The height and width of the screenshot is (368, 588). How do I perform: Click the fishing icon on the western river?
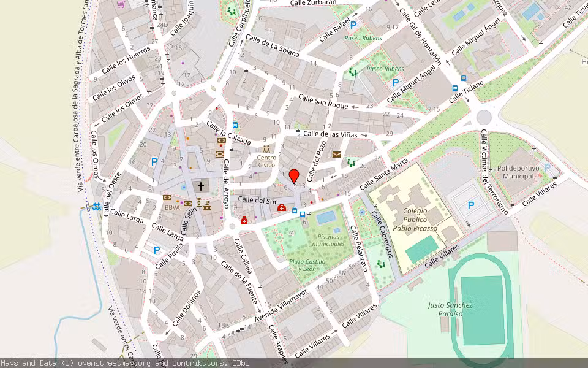click(x=96, y=205)
